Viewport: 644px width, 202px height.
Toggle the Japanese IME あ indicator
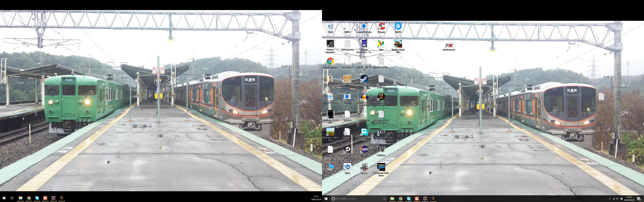coord(622,199)
